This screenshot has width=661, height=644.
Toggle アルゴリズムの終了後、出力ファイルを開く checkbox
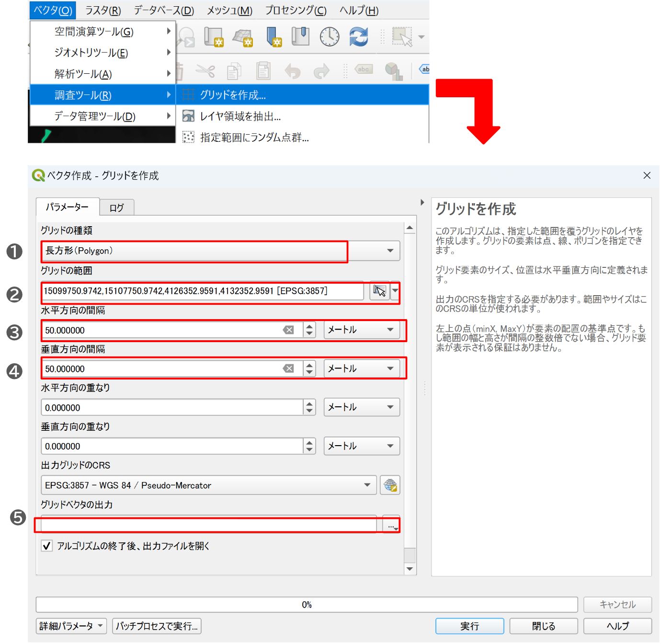pyautogui.click(x=46, y=546)
